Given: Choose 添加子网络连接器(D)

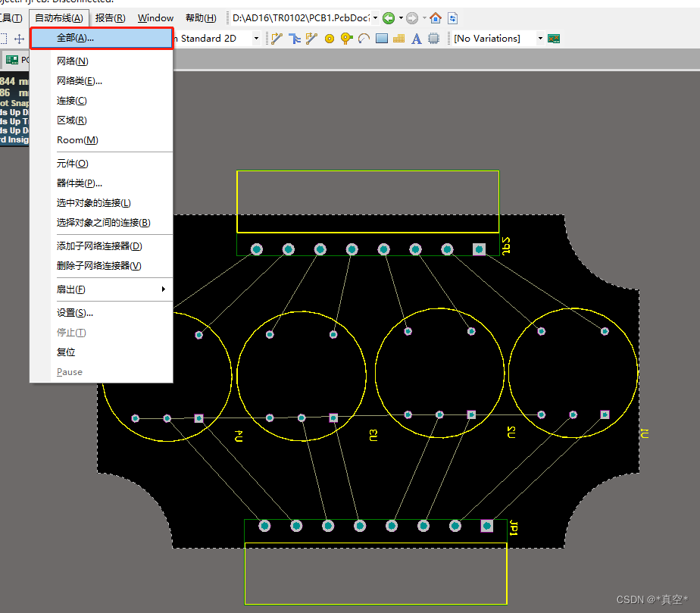Looking at the screenshot, I should click(x=102, y=246).
